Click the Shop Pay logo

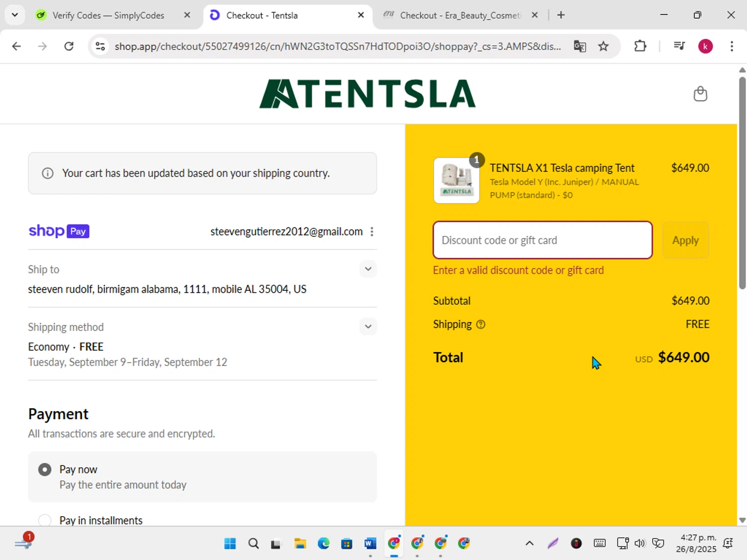click(x=59, y=231)
